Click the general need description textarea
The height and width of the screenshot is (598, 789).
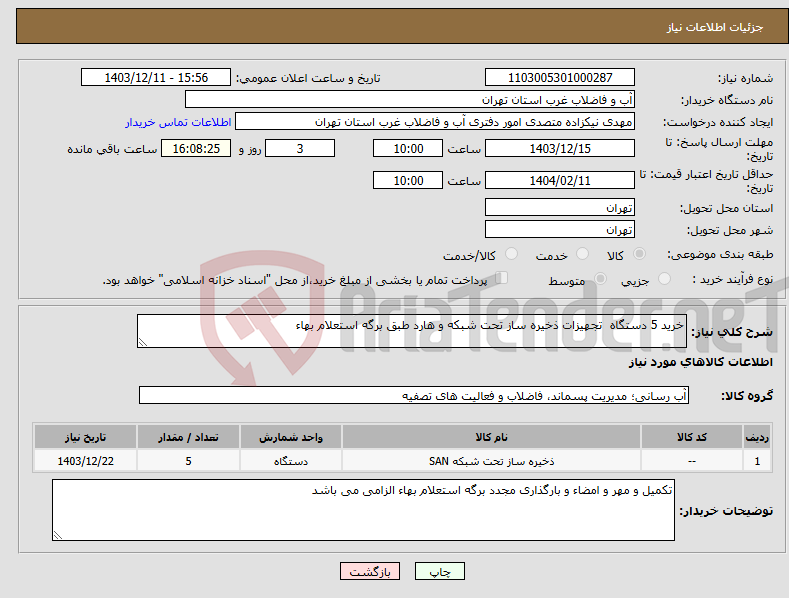(412, 331)
